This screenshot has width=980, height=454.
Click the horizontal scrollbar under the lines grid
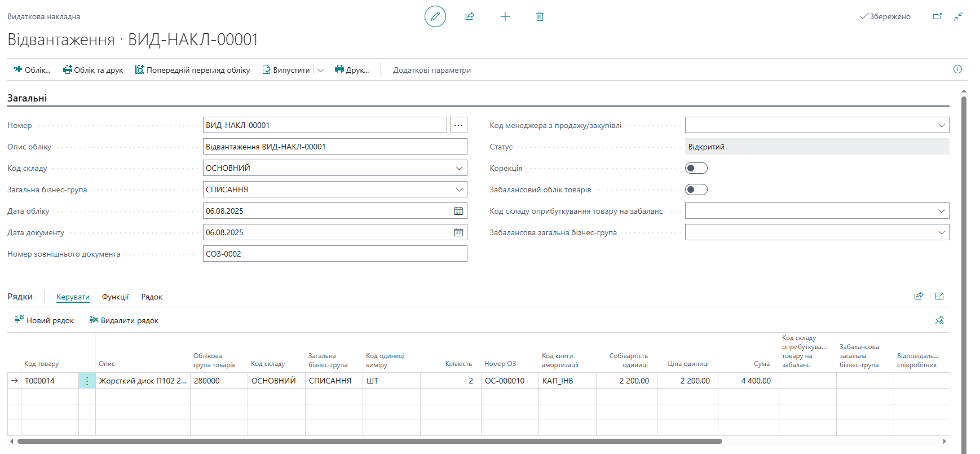pos(369,442)
